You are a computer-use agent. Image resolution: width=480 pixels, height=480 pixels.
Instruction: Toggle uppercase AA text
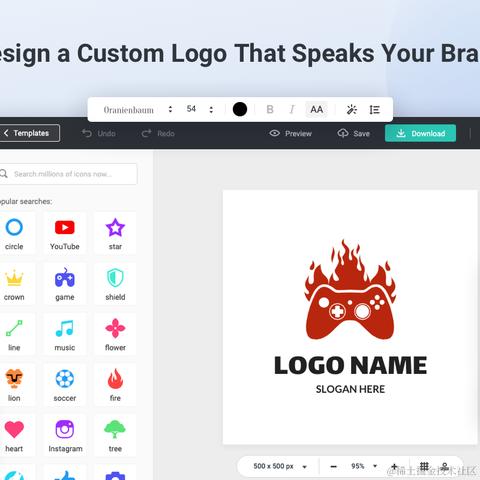[316, 109]
